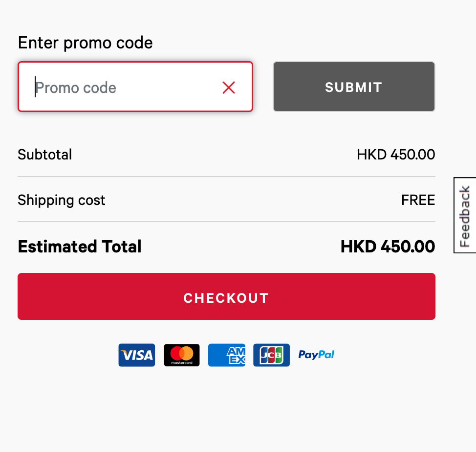Image resolution: width=476 pixels, height=452 pixels.
Task: Click the divider line below Shipping cost
Action: (x=226, y=222)
